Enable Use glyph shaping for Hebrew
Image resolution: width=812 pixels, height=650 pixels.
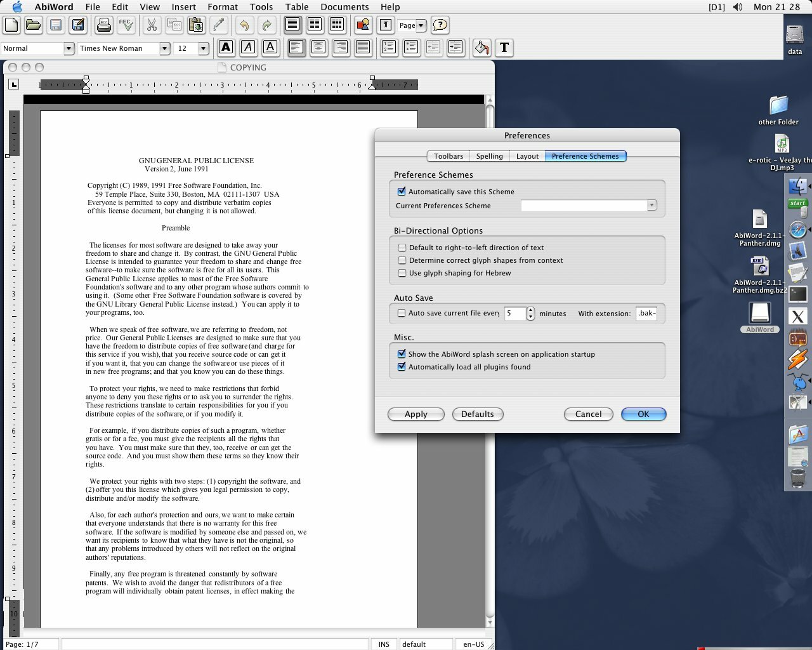click(402, 273)
